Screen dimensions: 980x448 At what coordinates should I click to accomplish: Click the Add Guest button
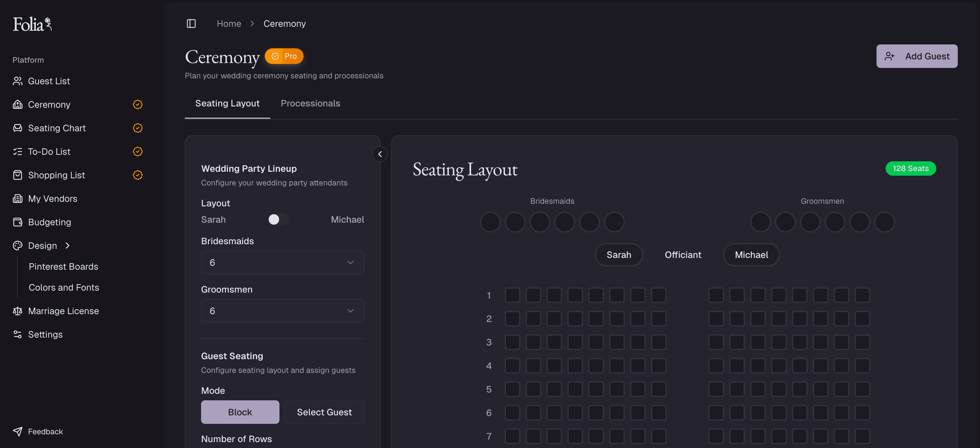point(917,56)
